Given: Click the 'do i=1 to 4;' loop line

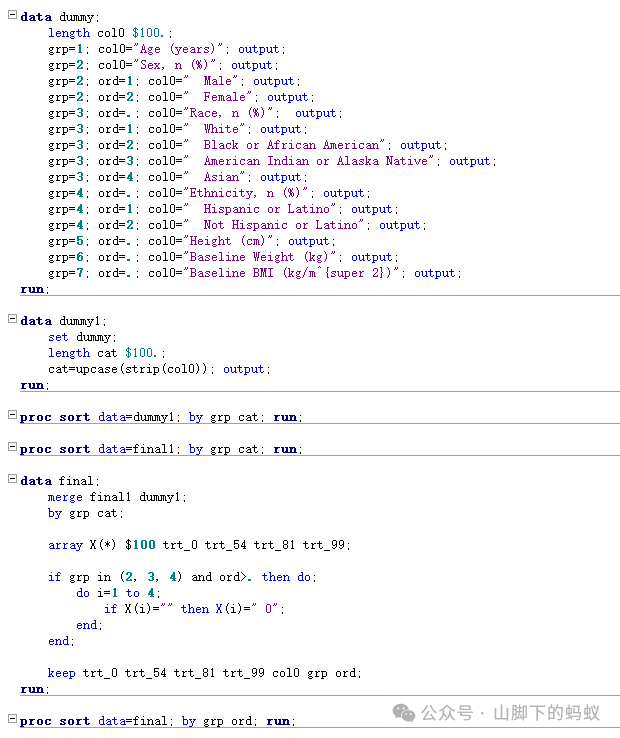Looking at the screenshot, I should pos(118,593).
